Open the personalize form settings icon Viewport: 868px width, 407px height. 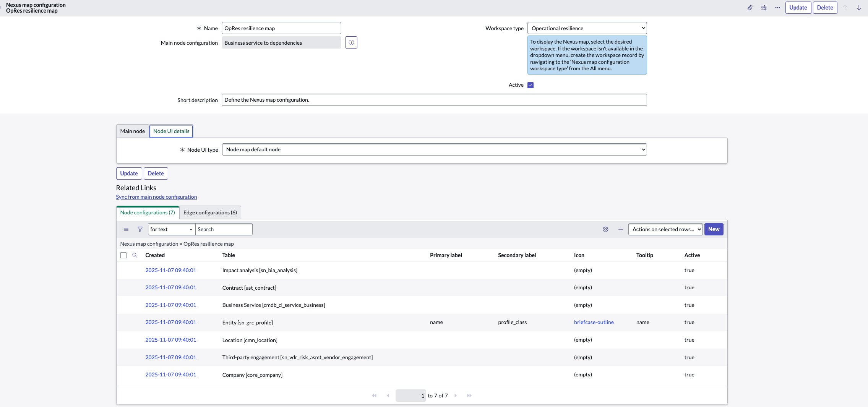point(764,8)
